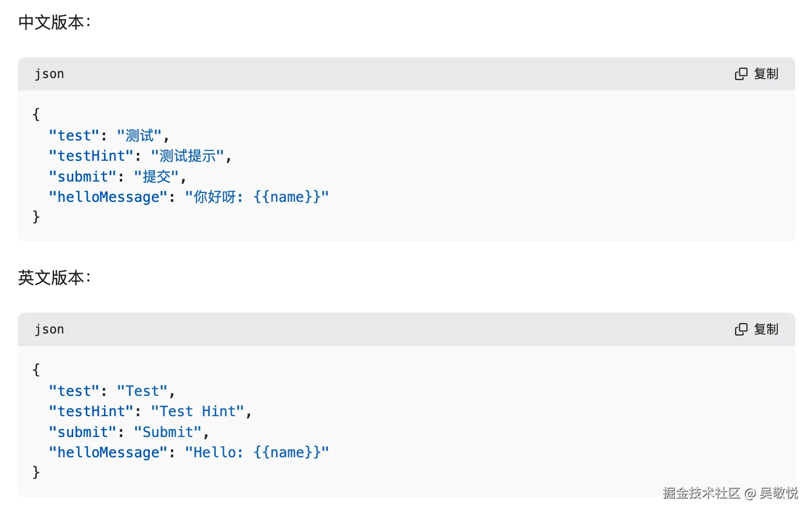
Task: Click the "测试" value in the code
Action: point(139,136)
